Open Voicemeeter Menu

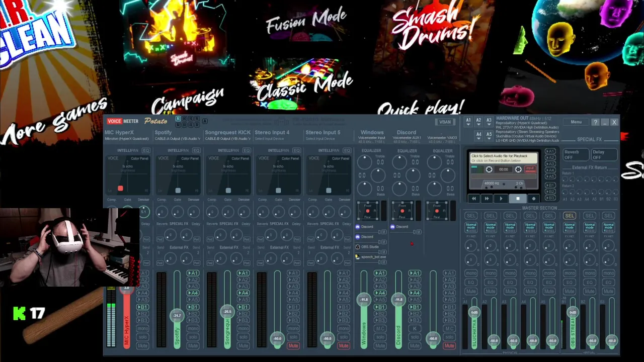576,122
